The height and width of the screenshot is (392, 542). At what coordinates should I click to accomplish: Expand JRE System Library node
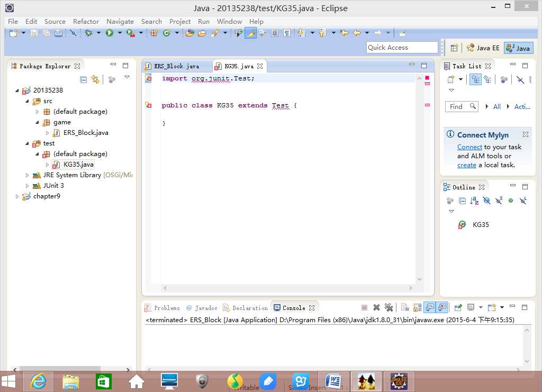click(x=27, y=175)
